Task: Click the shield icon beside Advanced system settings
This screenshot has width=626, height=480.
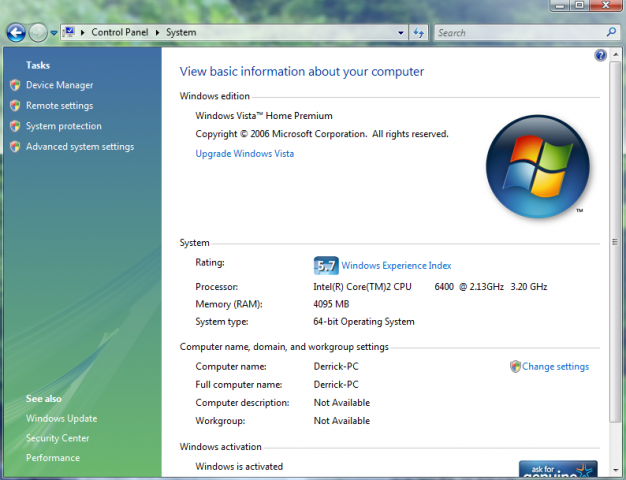Action: [x=15, y=147]
